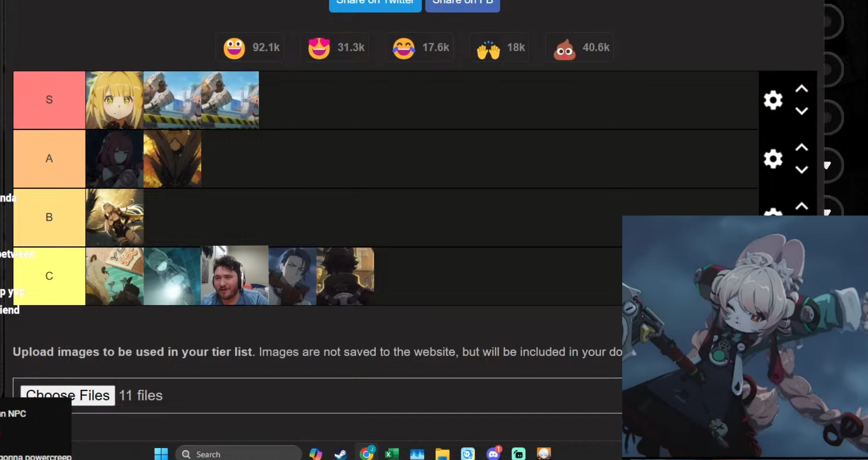Switch to Chrome in the taskbar
868x460 pixels.
tap(366, 453)
